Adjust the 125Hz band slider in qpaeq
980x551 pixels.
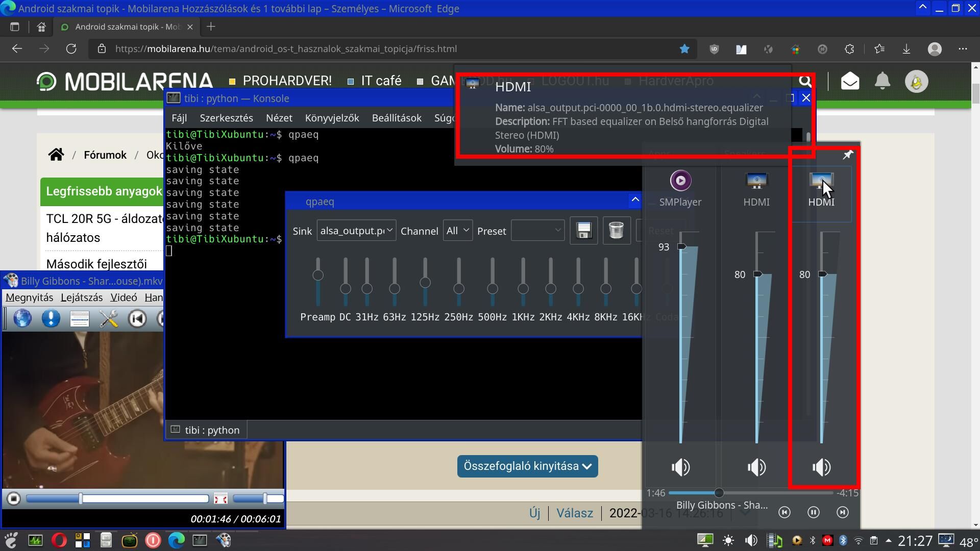pyautogui.click(x=425, y=283)
